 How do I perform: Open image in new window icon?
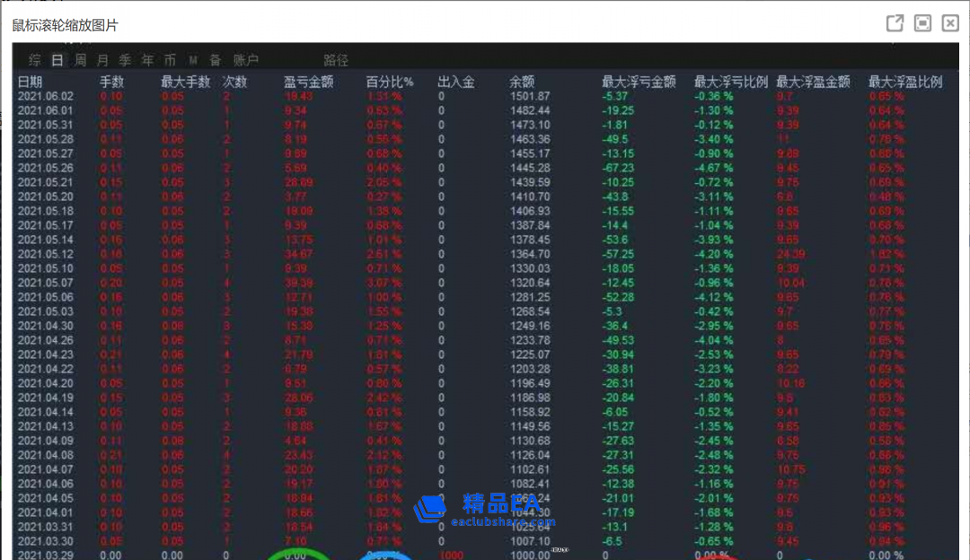tap(895, 23)
